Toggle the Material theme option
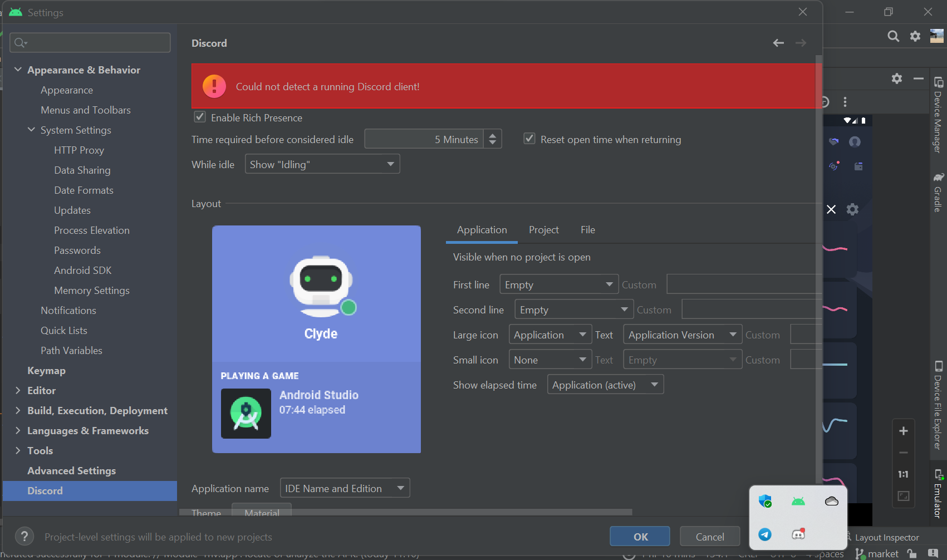 pyautogui.click(x=261, y=512)
